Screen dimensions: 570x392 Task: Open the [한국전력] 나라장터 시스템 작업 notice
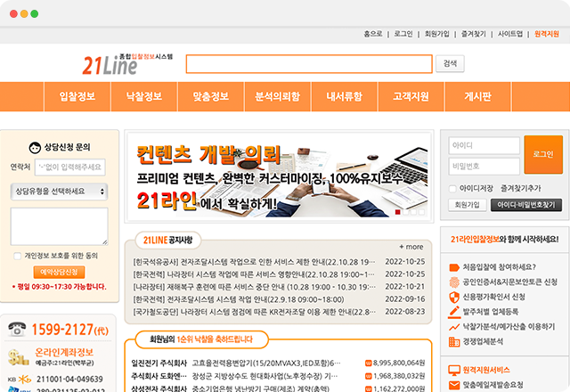254,274
